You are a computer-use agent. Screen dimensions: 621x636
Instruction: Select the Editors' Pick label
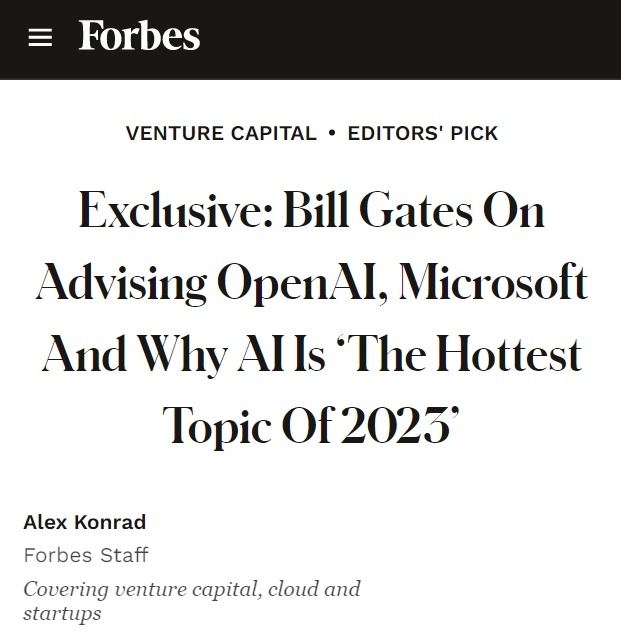(422, 133)
